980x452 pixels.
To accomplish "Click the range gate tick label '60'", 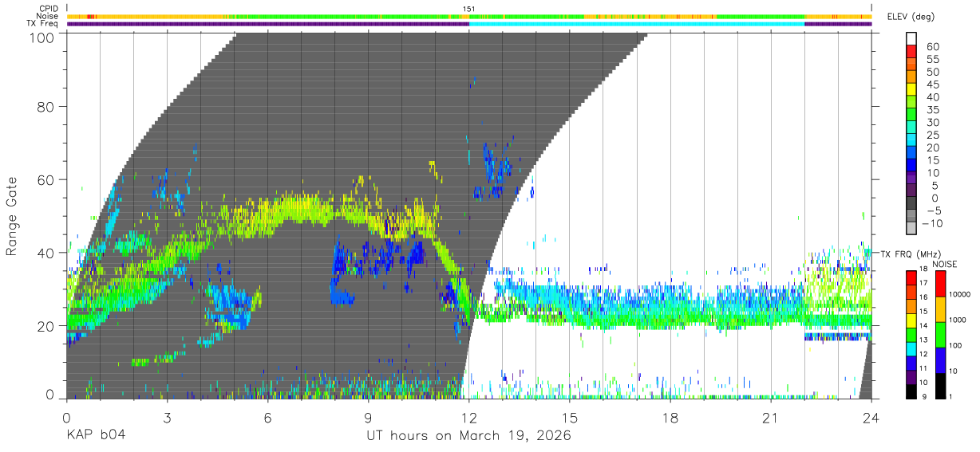I will [47, 179].
